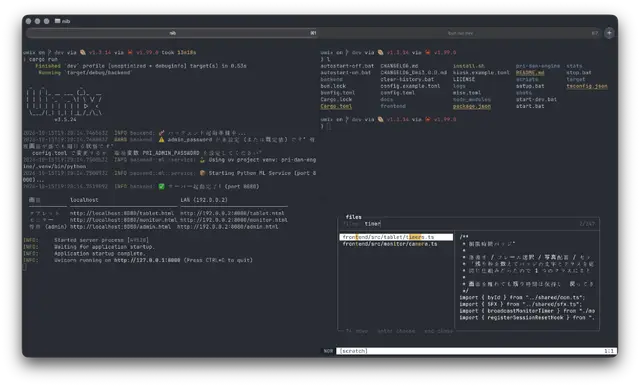Click the 'localhost' column header in URL table
This screenshot has height=386, width=640.
tap(84, 200)
